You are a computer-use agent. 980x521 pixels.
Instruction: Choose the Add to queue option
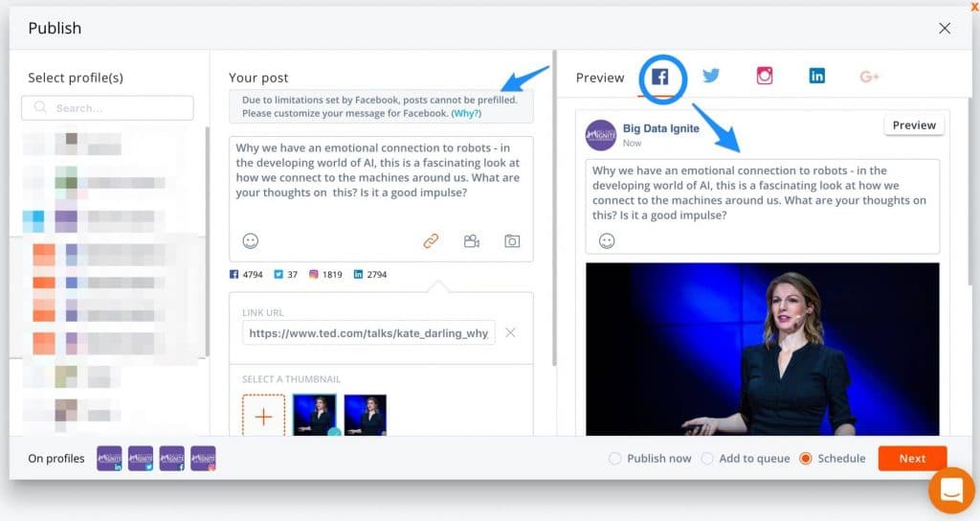click(707, 459)
